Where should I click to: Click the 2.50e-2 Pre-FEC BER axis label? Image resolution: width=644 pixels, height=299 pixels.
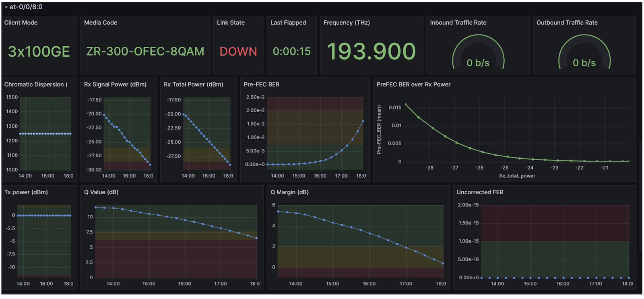pyautogui.click(x=255, y=97)
